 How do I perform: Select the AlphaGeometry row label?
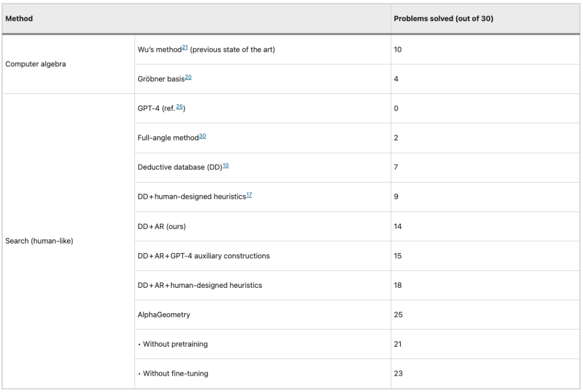pos(164,315)
